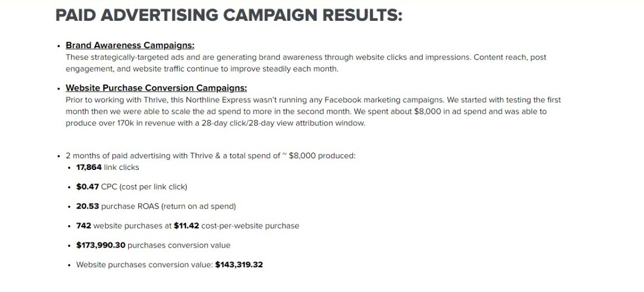Select the bold "742" website purchases number

[x=83, y=226]
